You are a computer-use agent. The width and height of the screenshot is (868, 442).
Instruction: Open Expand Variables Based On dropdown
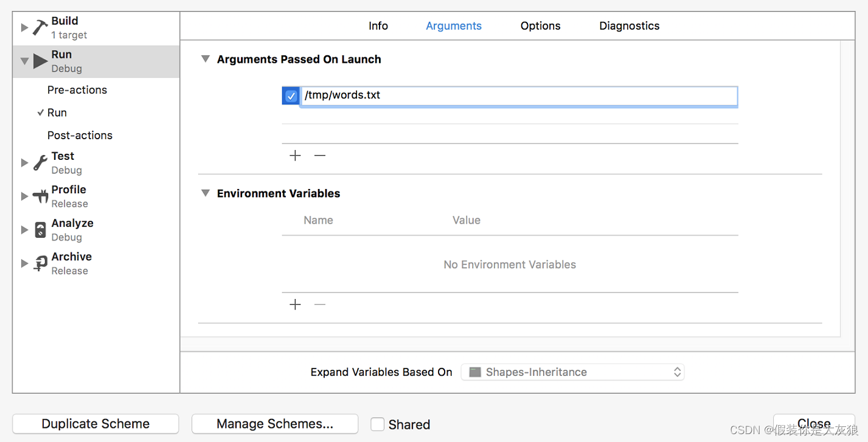point(572,372)
